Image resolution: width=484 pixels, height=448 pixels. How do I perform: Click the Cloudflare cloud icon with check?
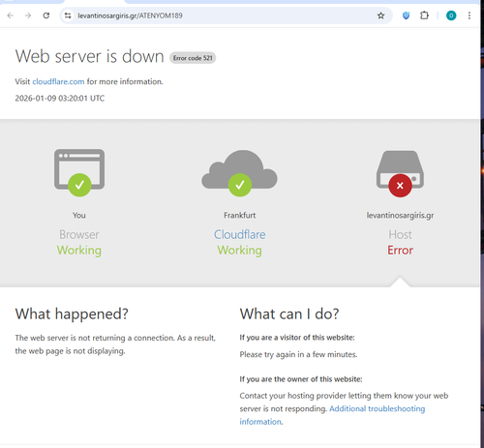(x=239, y=173)
